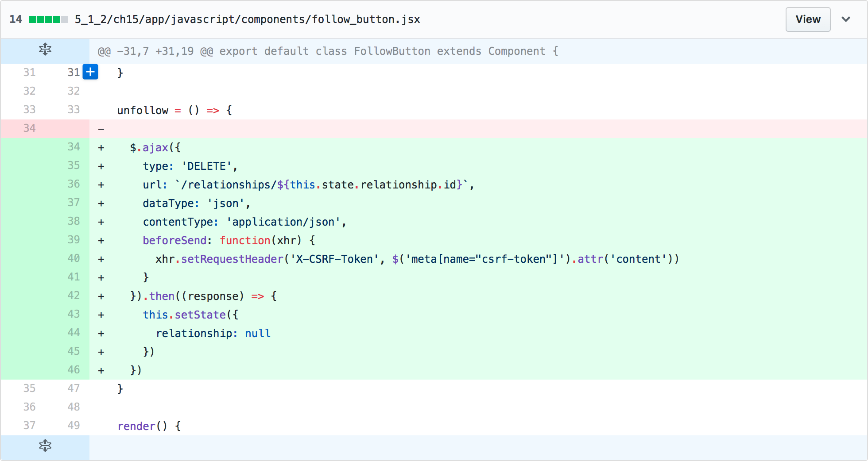Click deleted line number 34

coord(29,128)
